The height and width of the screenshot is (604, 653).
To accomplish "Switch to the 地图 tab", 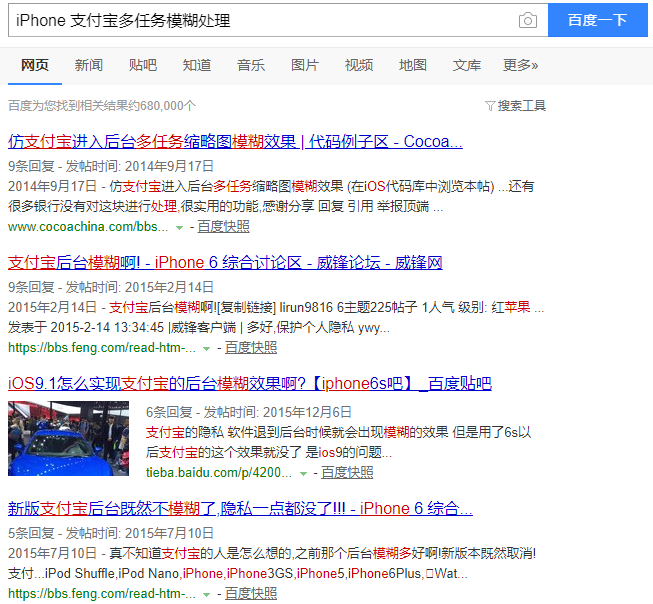I will point(413,65).
